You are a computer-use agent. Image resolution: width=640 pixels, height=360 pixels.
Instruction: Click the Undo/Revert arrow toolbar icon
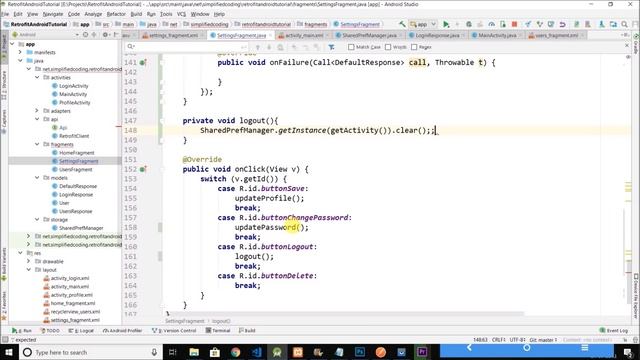(x=562, y=24)
